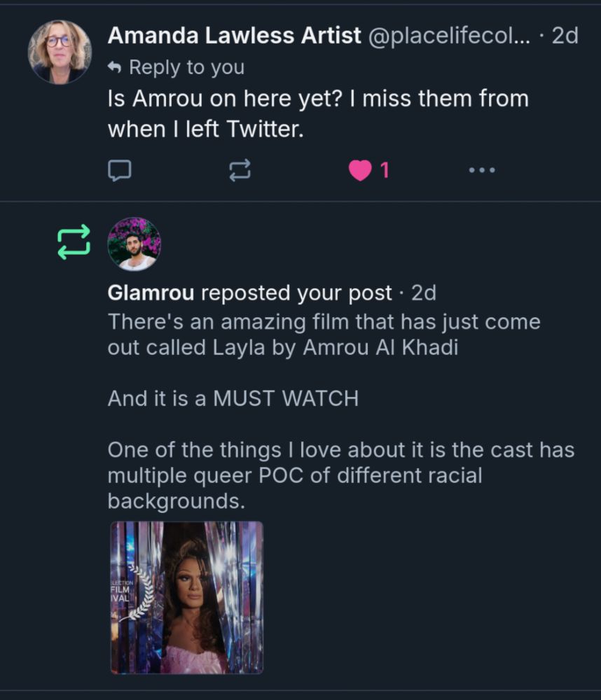The width and height of the screenshot is (601, 700).
Task: Toggle the pink heart like button
Action: click(360, 170)
